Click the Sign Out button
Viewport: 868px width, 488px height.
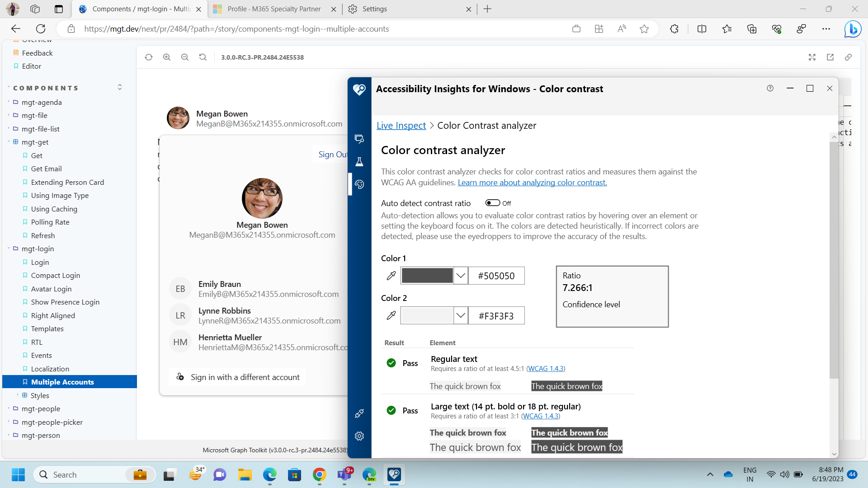(333, 154)
